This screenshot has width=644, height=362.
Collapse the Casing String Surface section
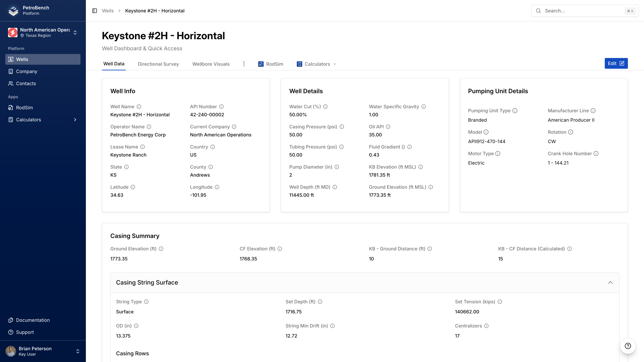tap(610, 283)
